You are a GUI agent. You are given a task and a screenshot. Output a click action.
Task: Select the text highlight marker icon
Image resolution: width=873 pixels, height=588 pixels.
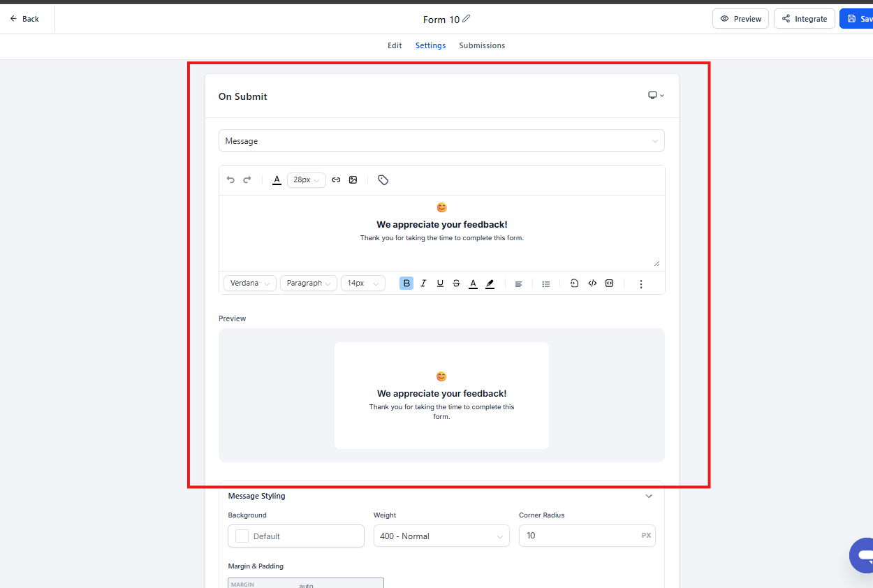click(490, 284)
